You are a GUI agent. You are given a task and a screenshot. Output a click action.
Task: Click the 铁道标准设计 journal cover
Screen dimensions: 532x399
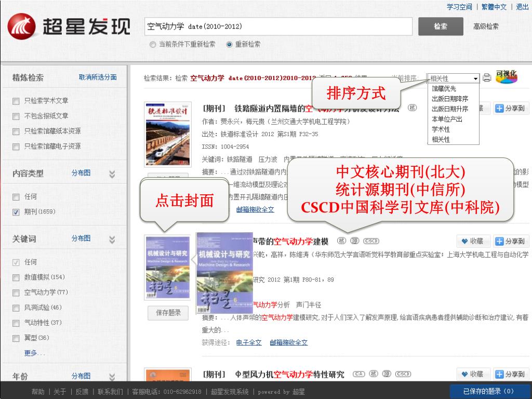(x=168, y=134)
